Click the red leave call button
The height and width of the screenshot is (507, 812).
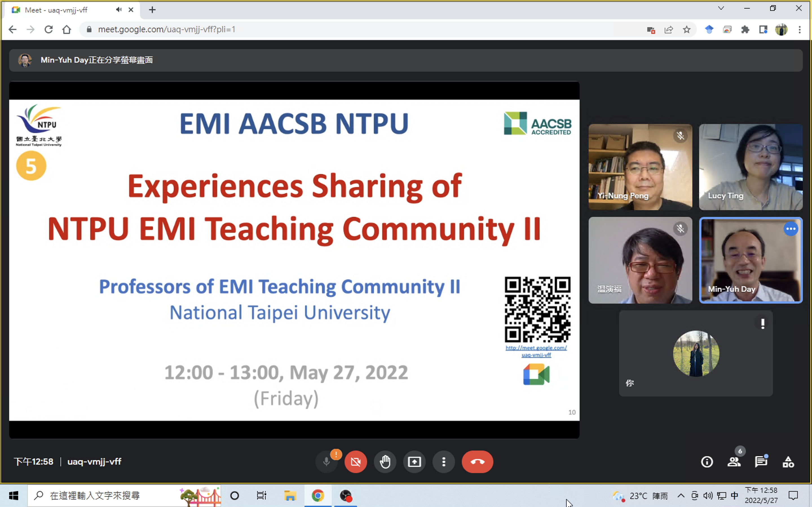tap(477, 462)
